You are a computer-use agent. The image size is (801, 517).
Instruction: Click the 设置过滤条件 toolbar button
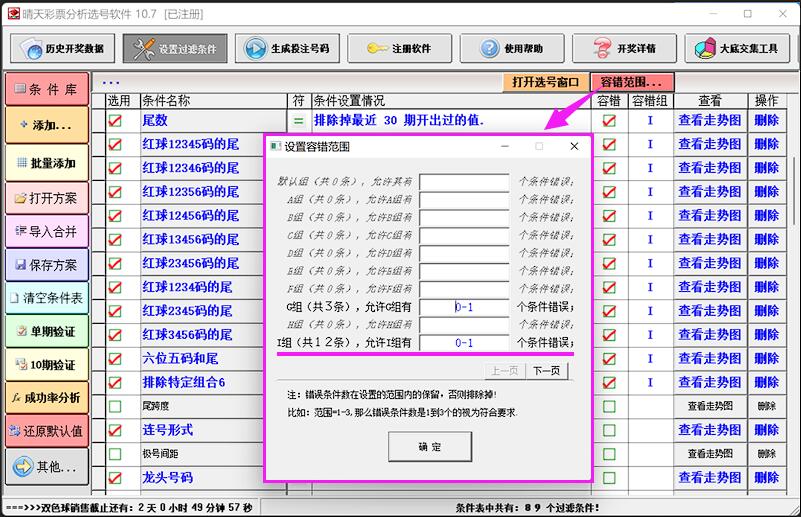tap(176, 48)
